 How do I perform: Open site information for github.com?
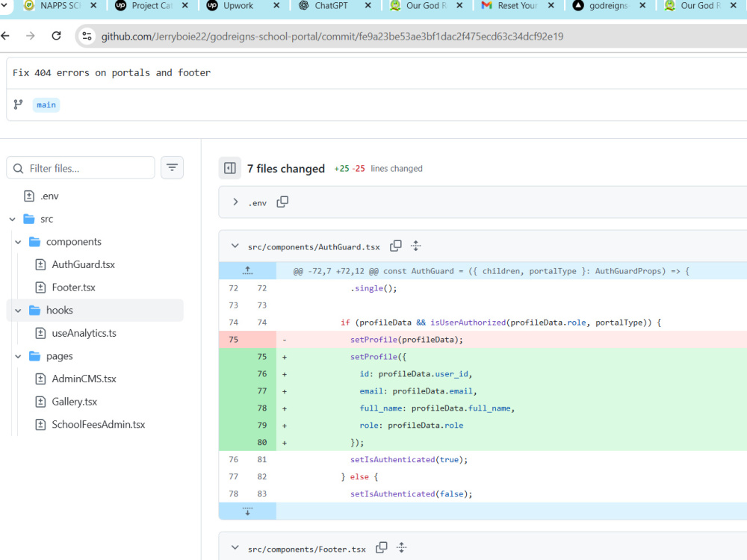point(87,36)
